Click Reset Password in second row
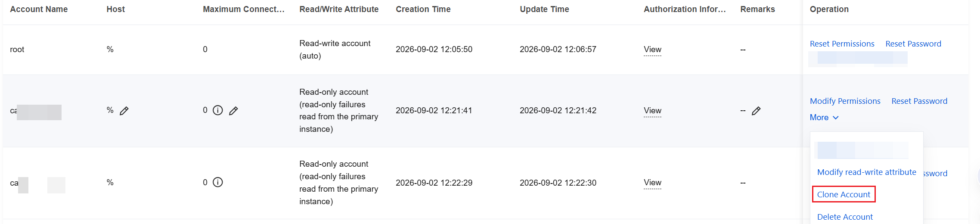980x224 pixels. pyautogui.click(x=919, y=101)
